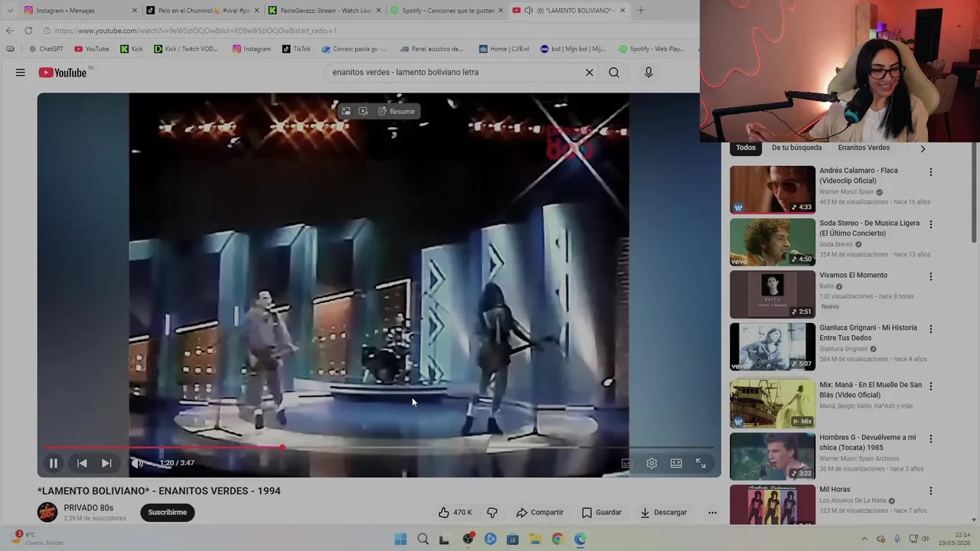Open the browser tab search dropdown

9,10
